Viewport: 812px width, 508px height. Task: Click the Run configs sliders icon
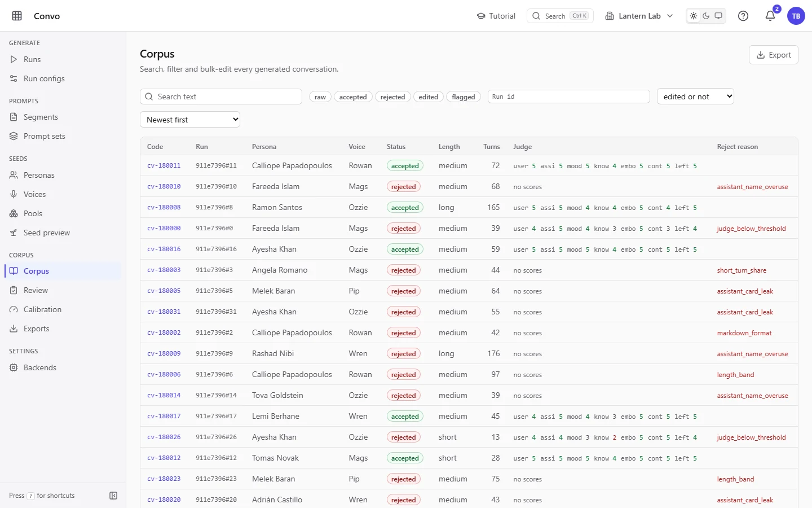(x=14, y=78)
